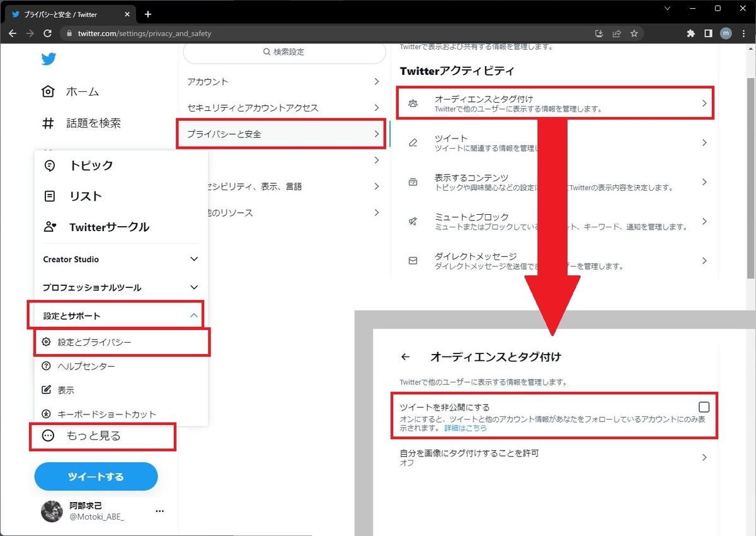Open ヘルプセンター from the menu
756x536 pixels.
pos(86,367)
